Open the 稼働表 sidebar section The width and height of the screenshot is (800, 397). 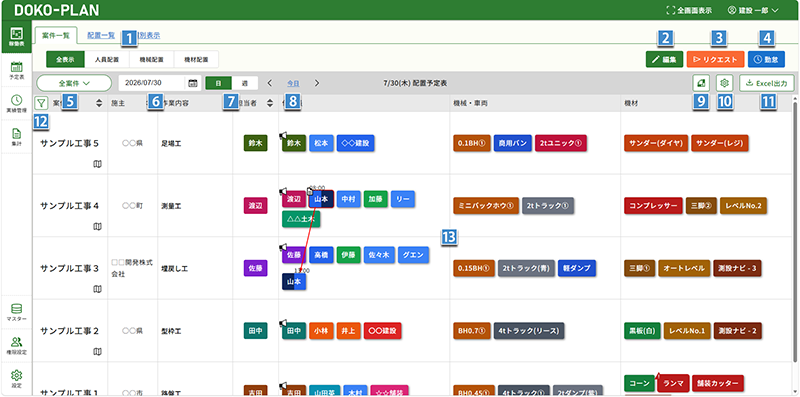pyautogui.click(x=16, y=37)
